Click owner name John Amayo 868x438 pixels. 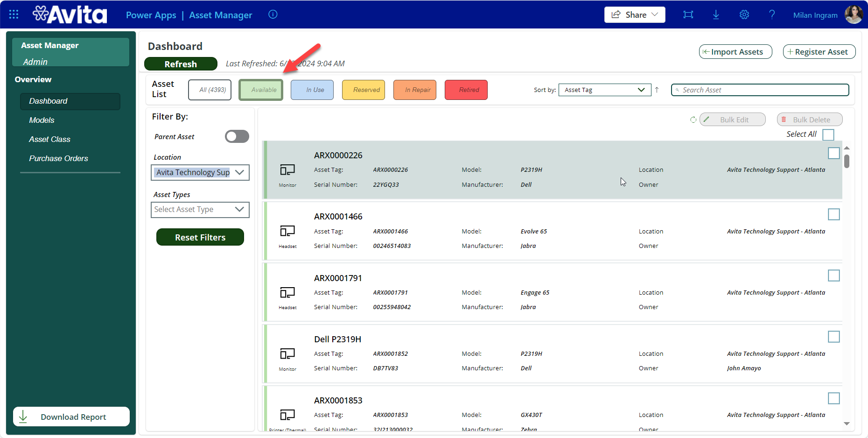click(744, 368)
